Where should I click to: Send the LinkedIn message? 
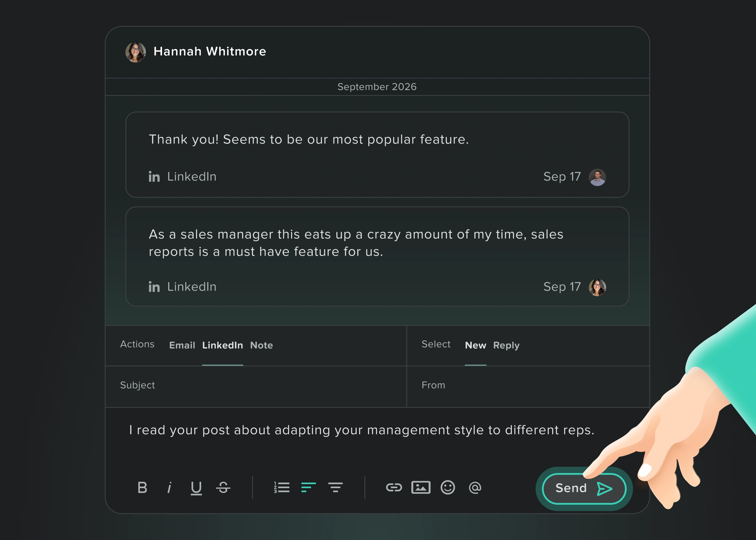584,488
